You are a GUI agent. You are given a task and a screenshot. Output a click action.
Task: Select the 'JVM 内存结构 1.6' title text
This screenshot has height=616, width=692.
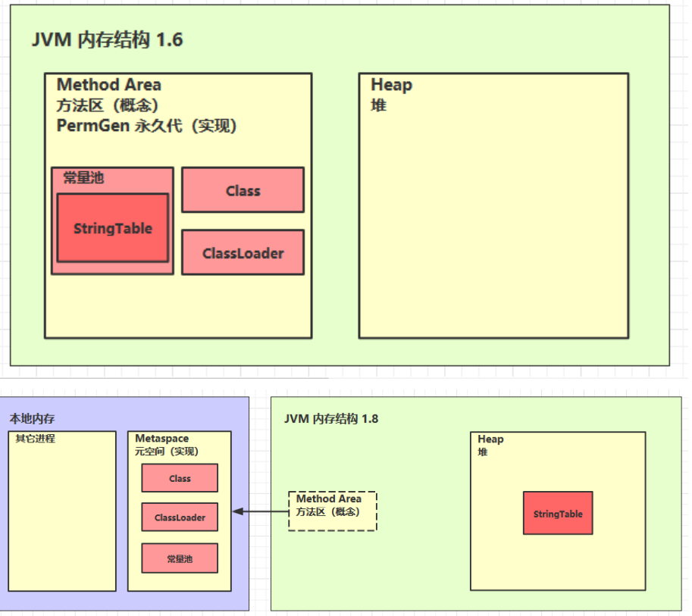[107, 39]
